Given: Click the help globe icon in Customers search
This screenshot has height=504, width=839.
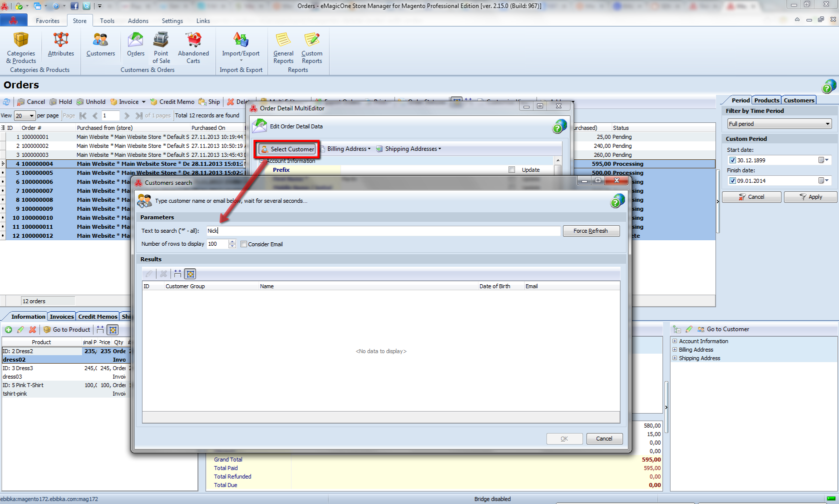Looking at the screenshot, I should point(617,201).
